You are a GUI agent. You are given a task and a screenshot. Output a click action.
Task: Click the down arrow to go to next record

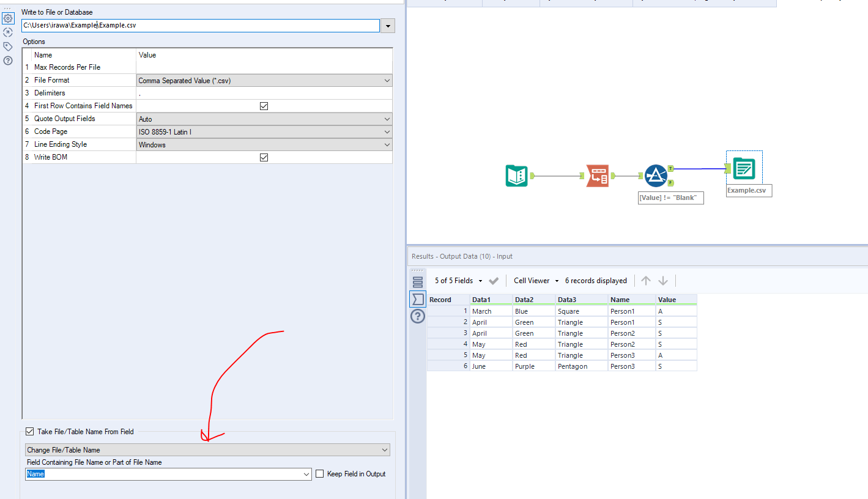click(x=663, y=280)
